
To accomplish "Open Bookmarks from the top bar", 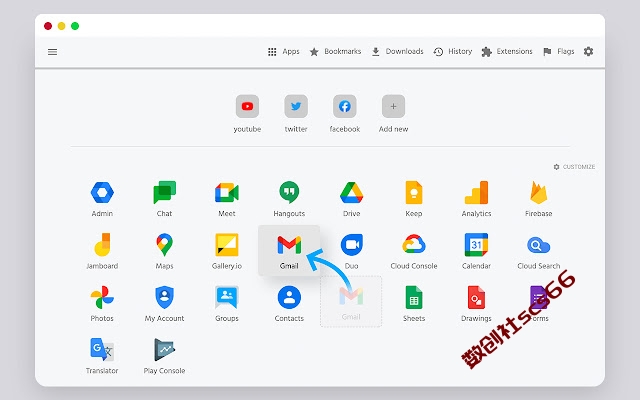I will tap(335, 51).
